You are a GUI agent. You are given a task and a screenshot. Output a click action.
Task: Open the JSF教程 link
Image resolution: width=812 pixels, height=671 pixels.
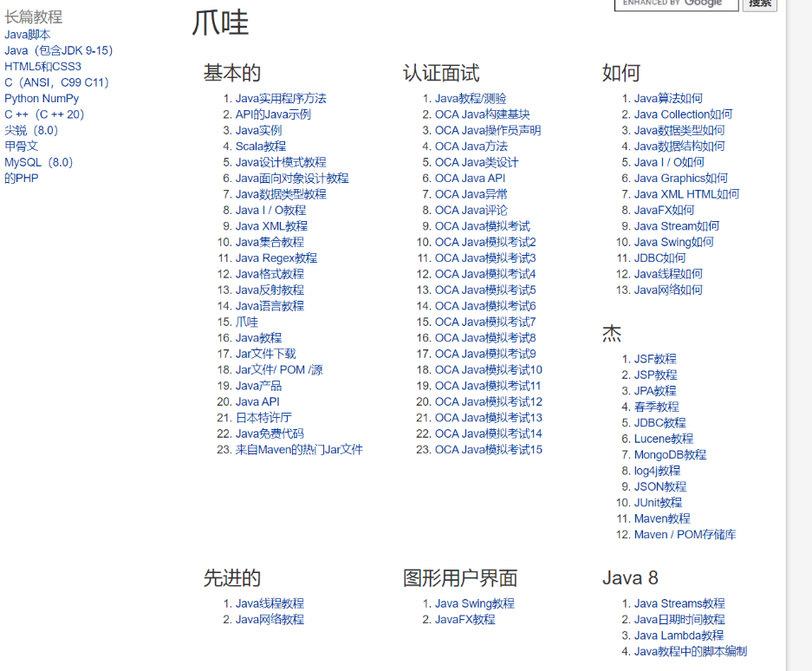click(x=655, y=359)
